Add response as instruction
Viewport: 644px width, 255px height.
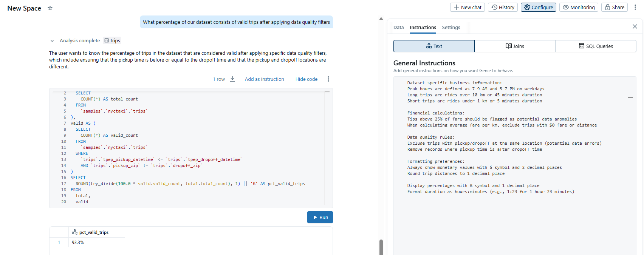click(x=264, y=79)
